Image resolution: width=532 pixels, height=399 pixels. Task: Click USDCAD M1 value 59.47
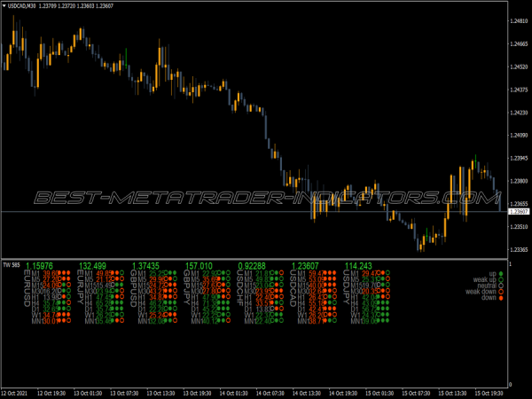[x=317, y=273]
